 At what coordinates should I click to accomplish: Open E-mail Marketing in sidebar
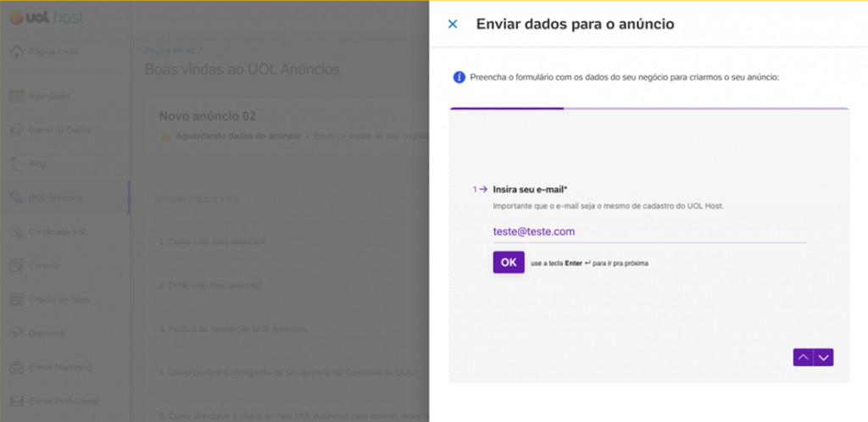point(60,367)
